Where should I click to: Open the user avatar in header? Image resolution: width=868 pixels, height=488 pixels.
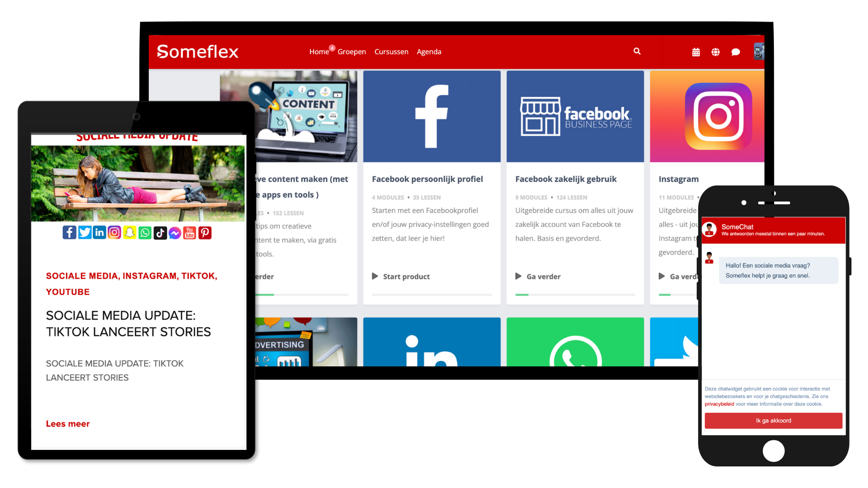point(759,51)
